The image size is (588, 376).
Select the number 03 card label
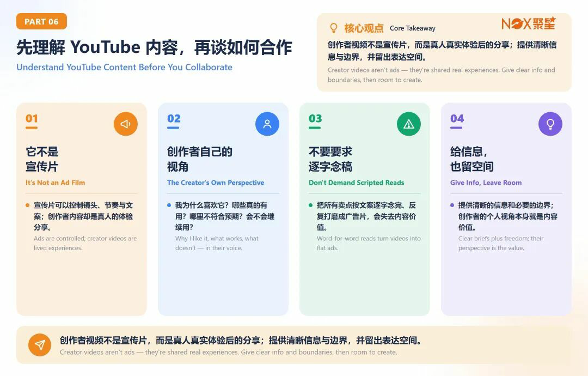tap(315, 119)
